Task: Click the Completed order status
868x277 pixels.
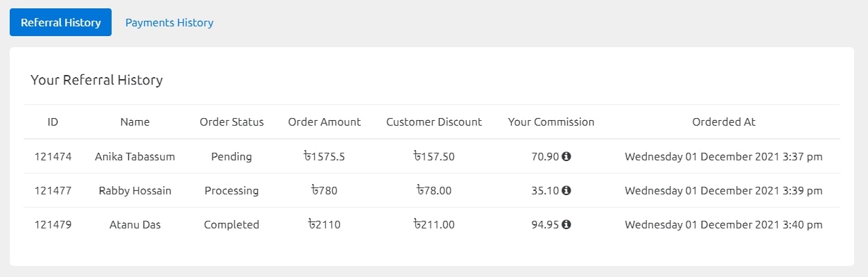Action: 232,224
